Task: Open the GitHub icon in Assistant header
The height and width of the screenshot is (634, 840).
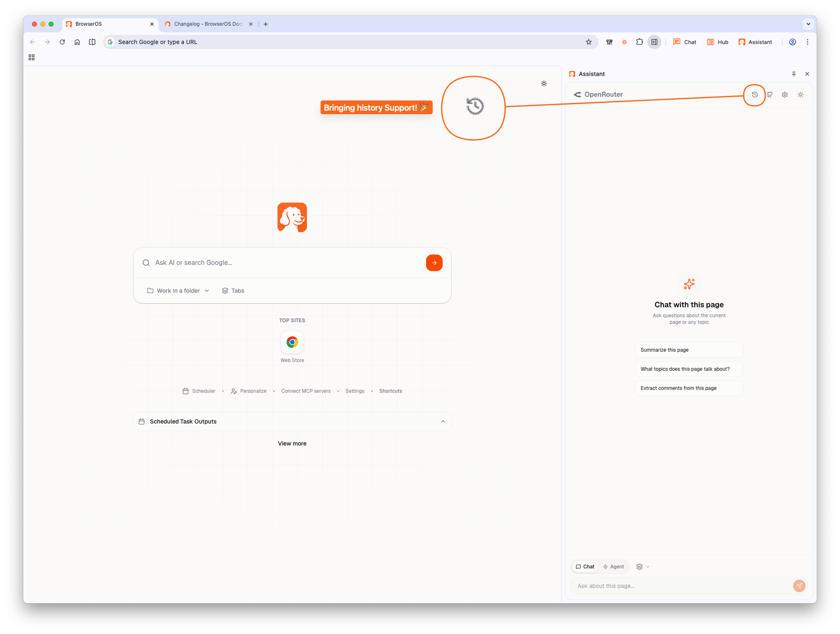Action: coord(769,95)
